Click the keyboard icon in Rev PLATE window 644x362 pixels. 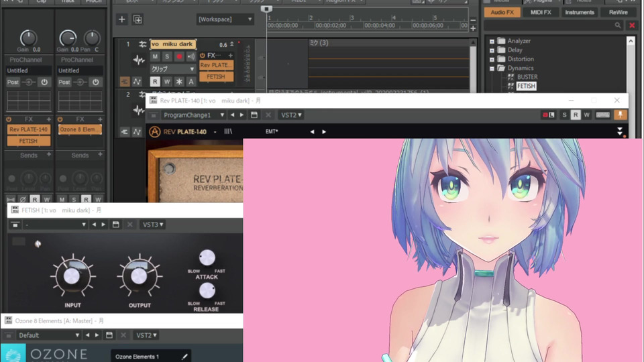pos(602,115)
